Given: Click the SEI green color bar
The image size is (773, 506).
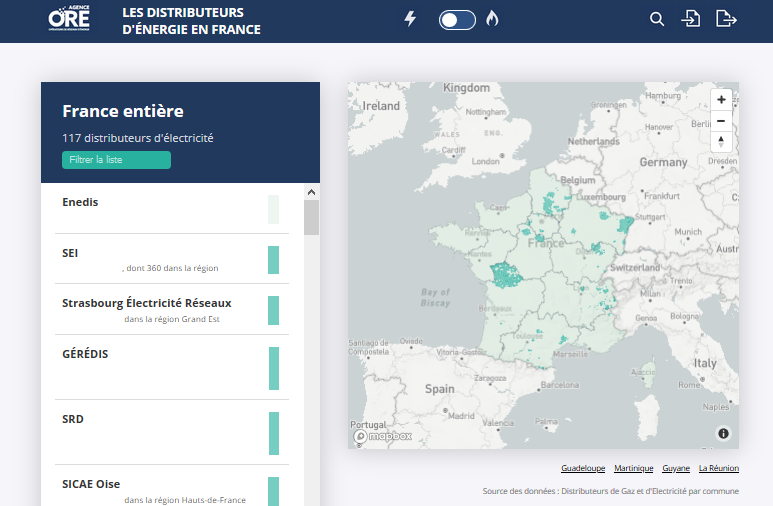Looking at the screenshot, I should coord(274,260).
